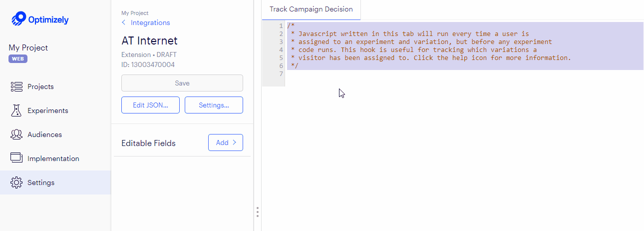Click the Projects list icon
This screenshot has height=231, width=644.
pyautogui.click(x=16, y=86)
